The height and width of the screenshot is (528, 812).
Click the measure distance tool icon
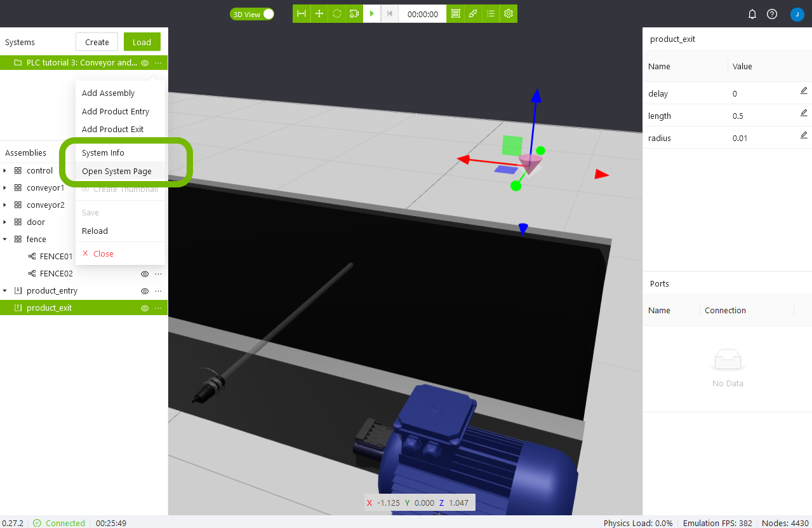[x=302, y=14]
